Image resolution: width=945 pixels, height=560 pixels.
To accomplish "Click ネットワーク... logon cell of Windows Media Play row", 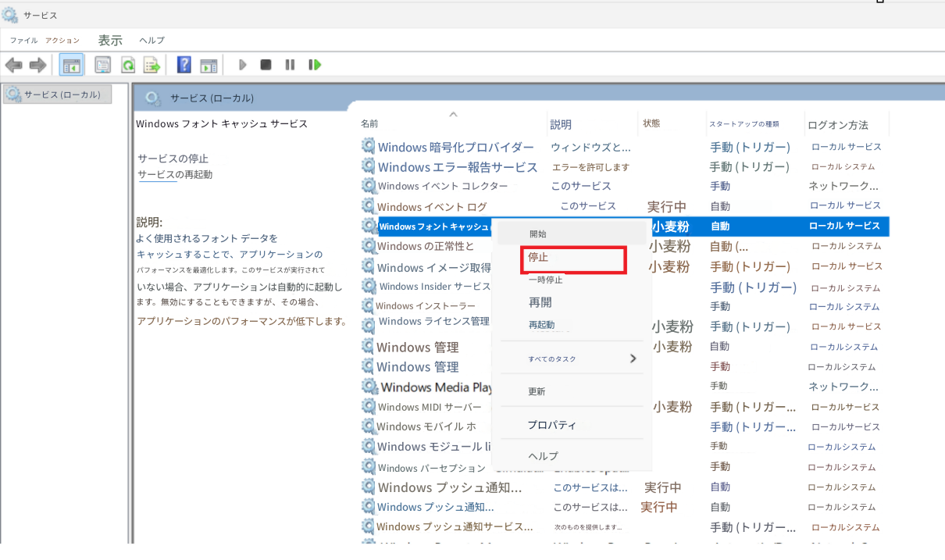I will click(x=843, y=387).
